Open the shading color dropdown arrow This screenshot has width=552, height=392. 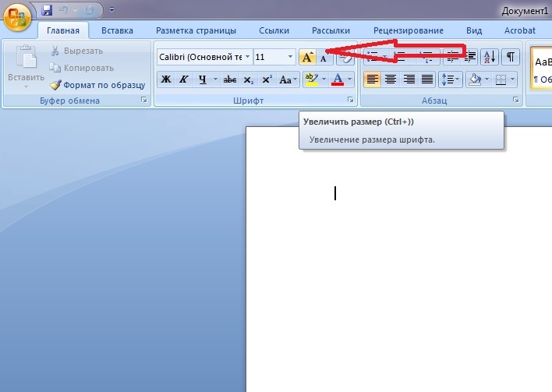click(x=487, y=79)
